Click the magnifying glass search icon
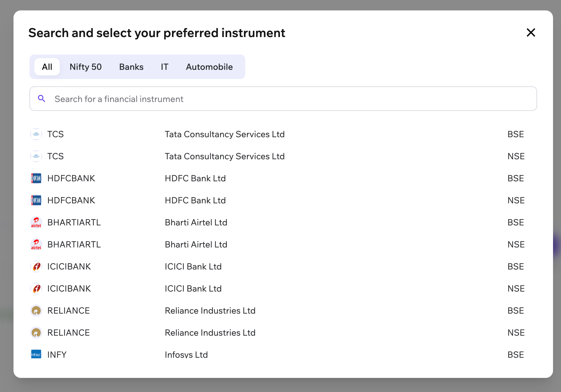This screenshot has width=561, height=392. click(x=42, y=99)
